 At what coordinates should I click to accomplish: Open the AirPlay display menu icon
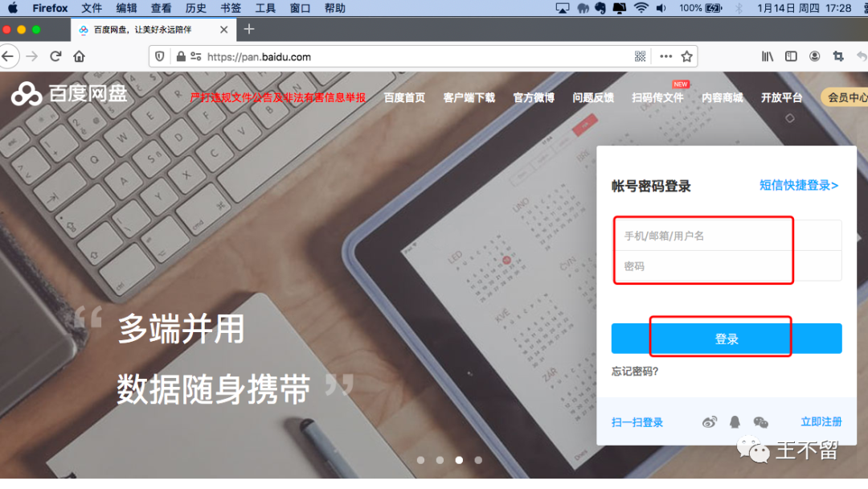pos(563,8)
